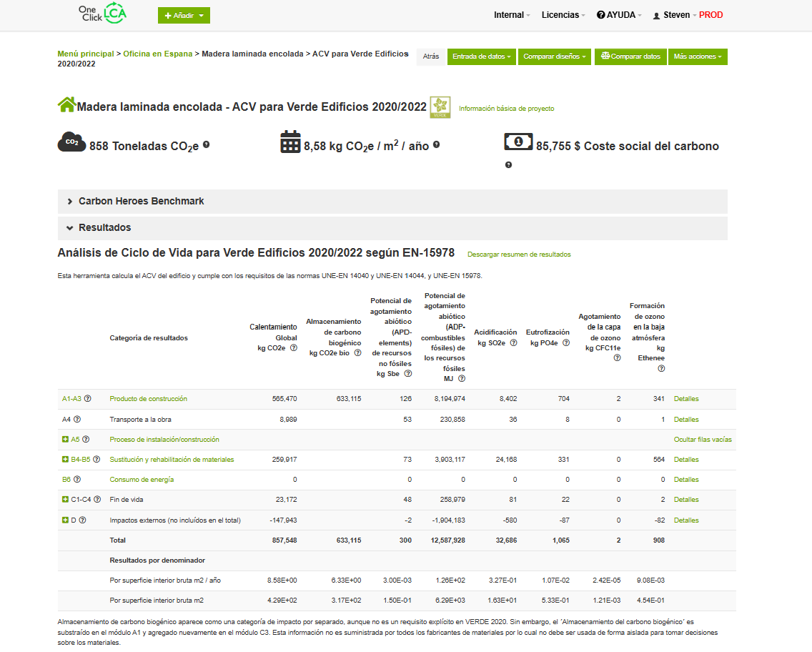Expand the D row plus icon
Viewport: 812px width, 652px height.
click(x=65, y=520)
